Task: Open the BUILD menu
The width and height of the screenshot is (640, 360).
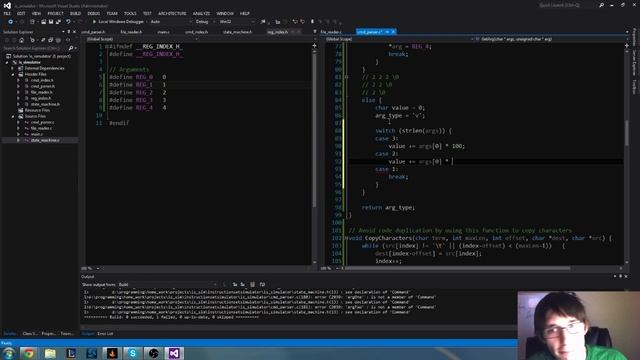Action: pos(75,13)
